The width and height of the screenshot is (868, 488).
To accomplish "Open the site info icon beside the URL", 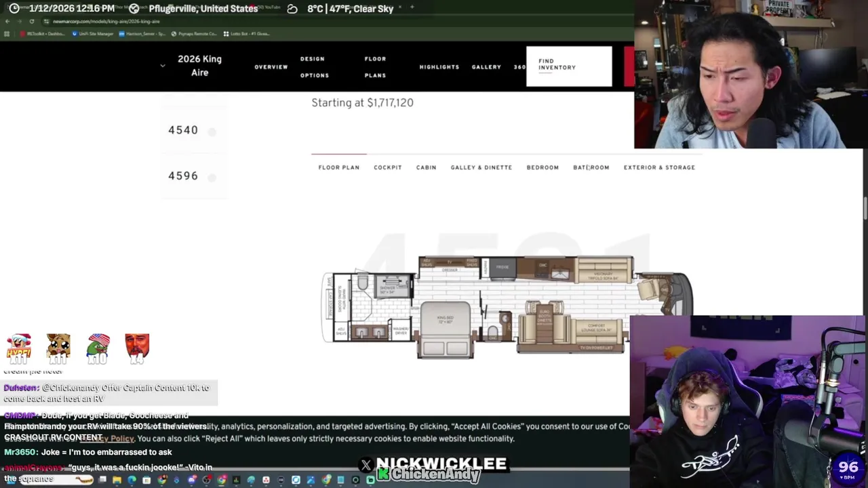I will [45, 21].
